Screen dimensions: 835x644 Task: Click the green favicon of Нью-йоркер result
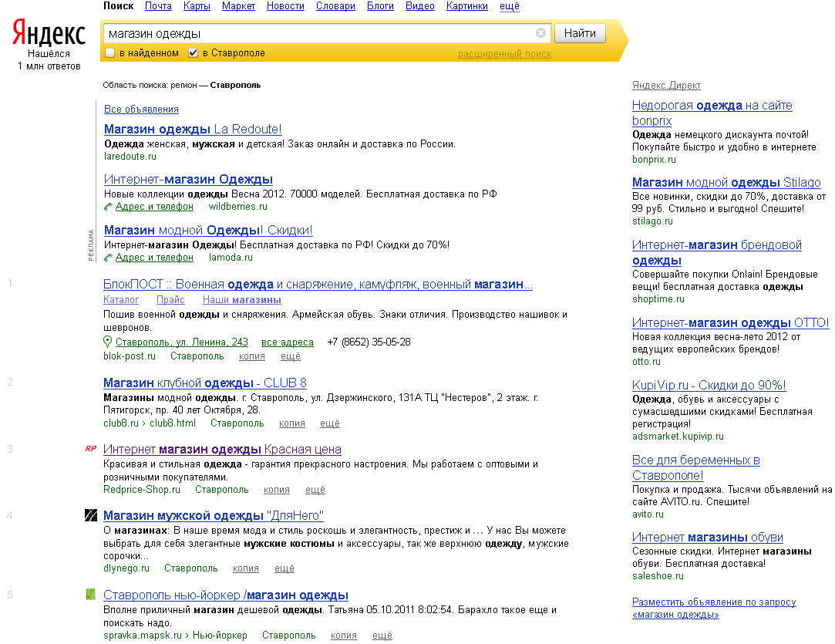[91, 595]
